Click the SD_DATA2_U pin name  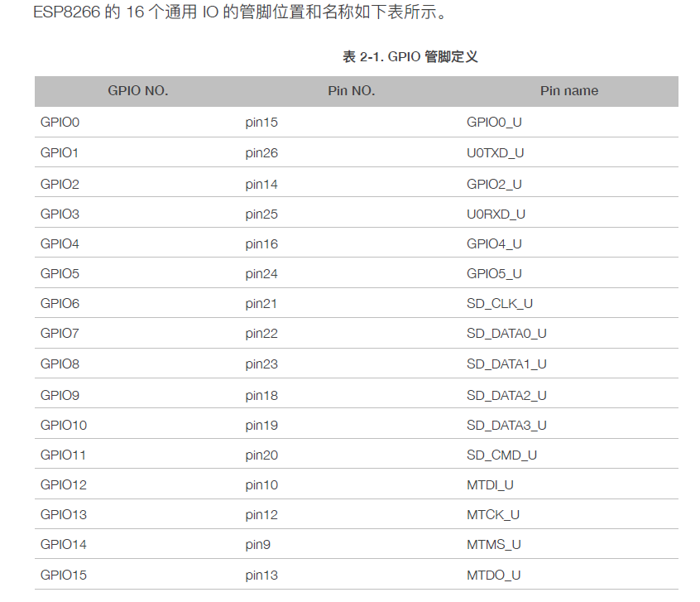pyautogui.click(x=506, y=396)
